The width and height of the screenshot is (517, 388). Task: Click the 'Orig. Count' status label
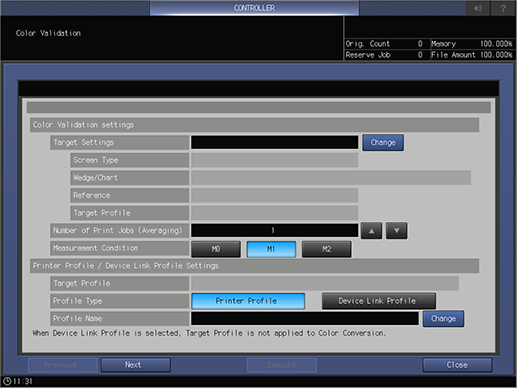pyautogui.click(x=368, y=44)
